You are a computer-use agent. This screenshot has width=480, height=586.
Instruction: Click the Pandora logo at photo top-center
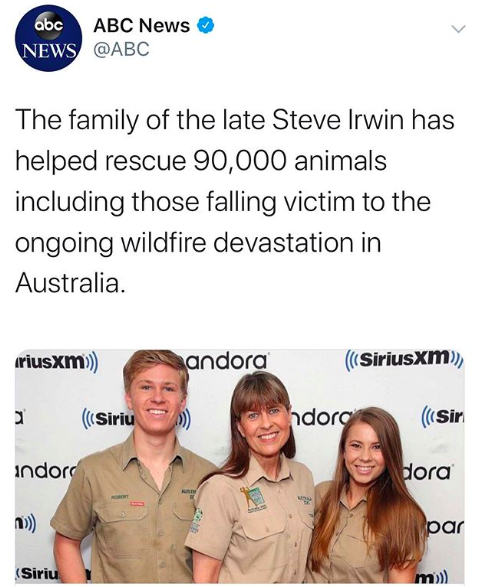[x=226, y=360]
